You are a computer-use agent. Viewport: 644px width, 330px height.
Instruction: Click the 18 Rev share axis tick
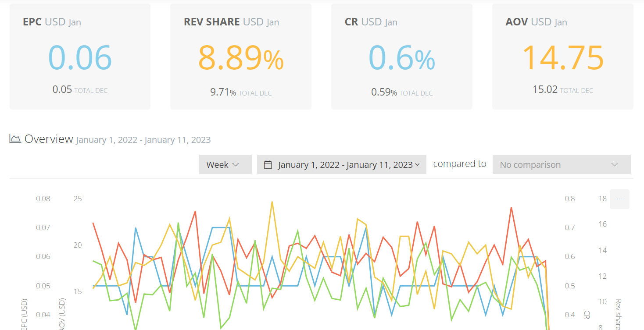(602, 199)
